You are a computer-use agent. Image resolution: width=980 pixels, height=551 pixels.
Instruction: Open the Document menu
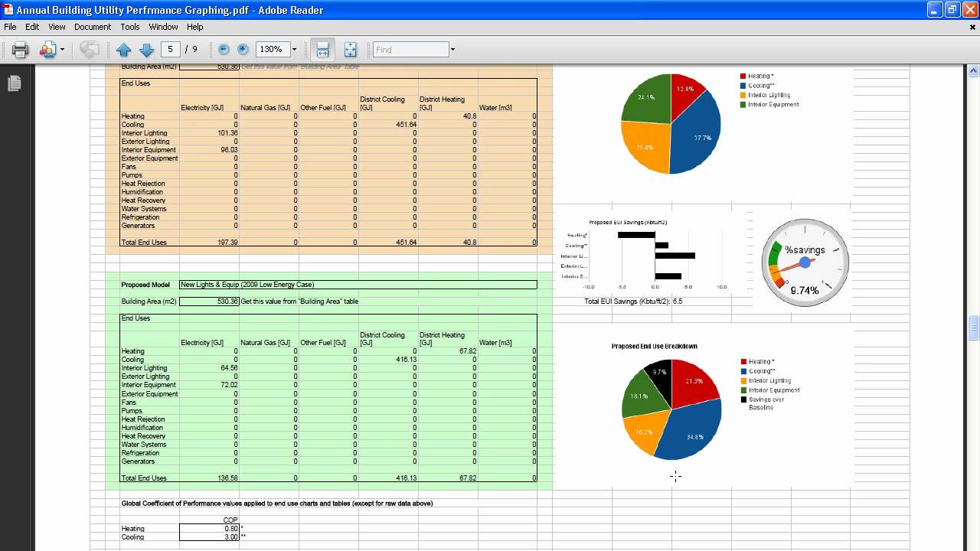click(93, 26)
